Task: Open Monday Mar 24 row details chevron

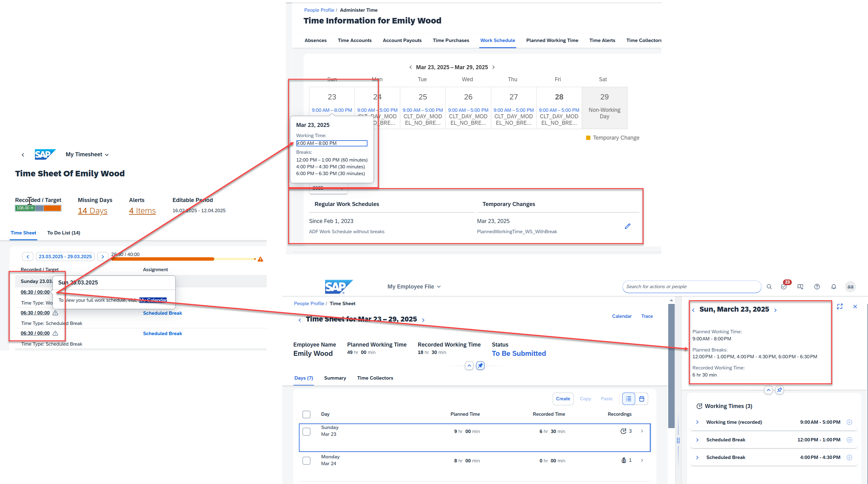Action: pos(642,460)
